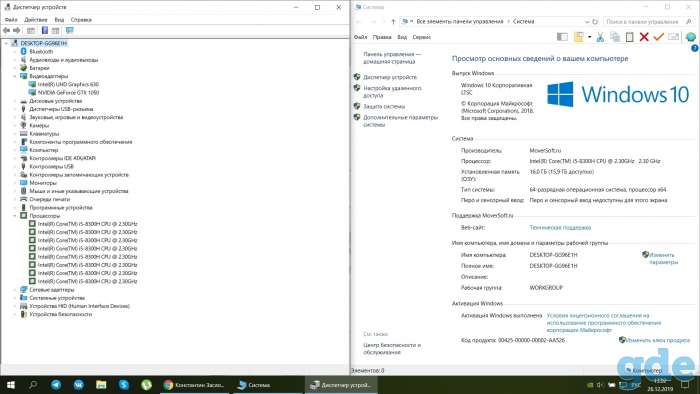Image resolution: width=700 pixels, height=394 pixels.
Task: Expand the Дисковые устройства node
Action: pos(15,101)
